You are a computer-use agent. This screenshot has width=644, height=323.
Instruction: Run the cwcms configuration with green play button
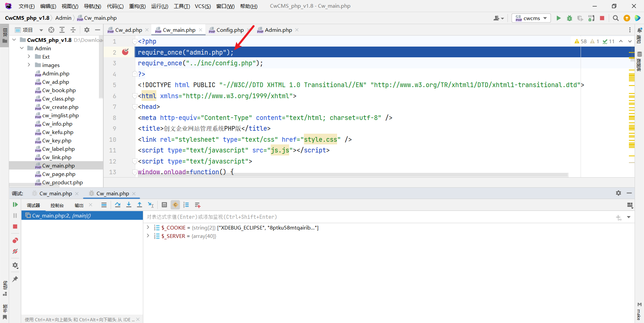tap(558, 18)
